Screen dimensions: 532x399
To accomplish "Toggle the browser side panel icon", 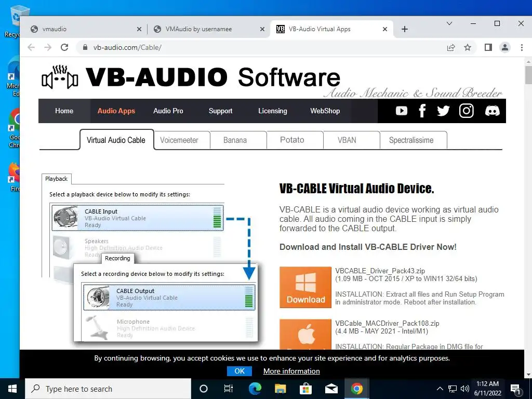I will pos(488,47).
